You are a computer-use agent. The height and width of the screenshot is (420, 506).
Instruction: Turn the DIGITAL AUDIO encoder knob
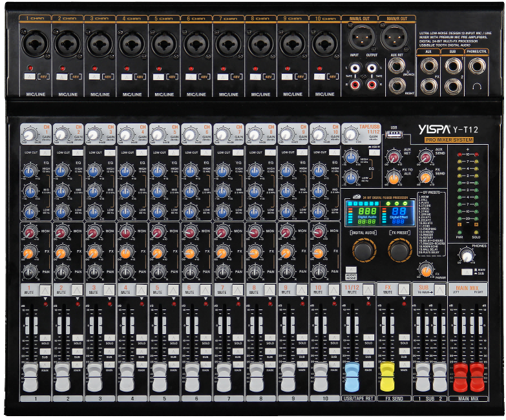[364, 250]
